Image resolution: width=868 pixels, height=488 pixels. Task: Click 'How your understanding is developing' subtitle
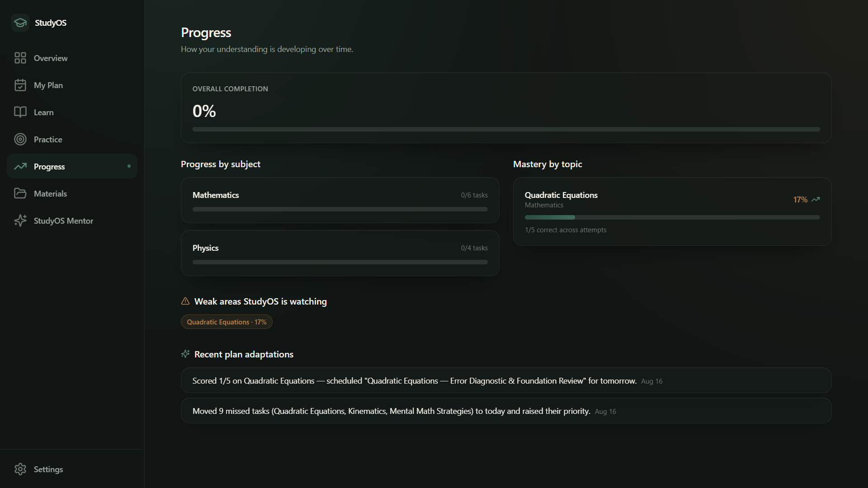(x=267, y=49)
